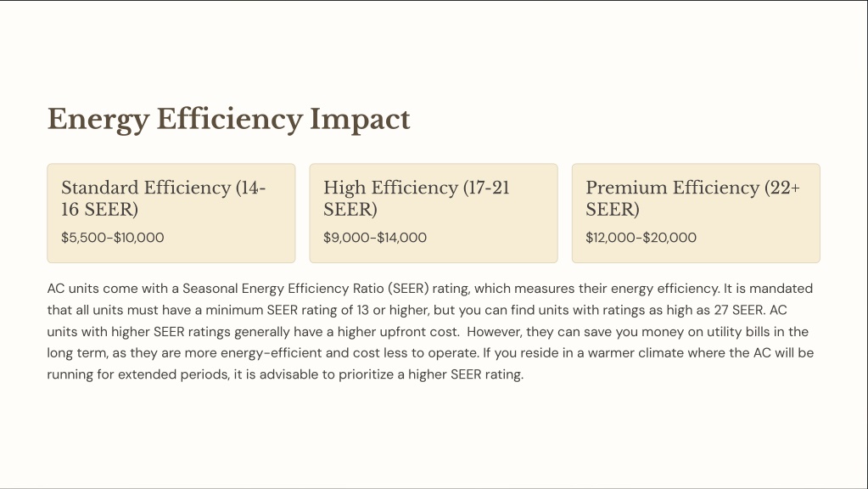Select the High Efficiency (17-21 SEER) heading
Screen dimensions: 868x489
[x=417, y=199]
